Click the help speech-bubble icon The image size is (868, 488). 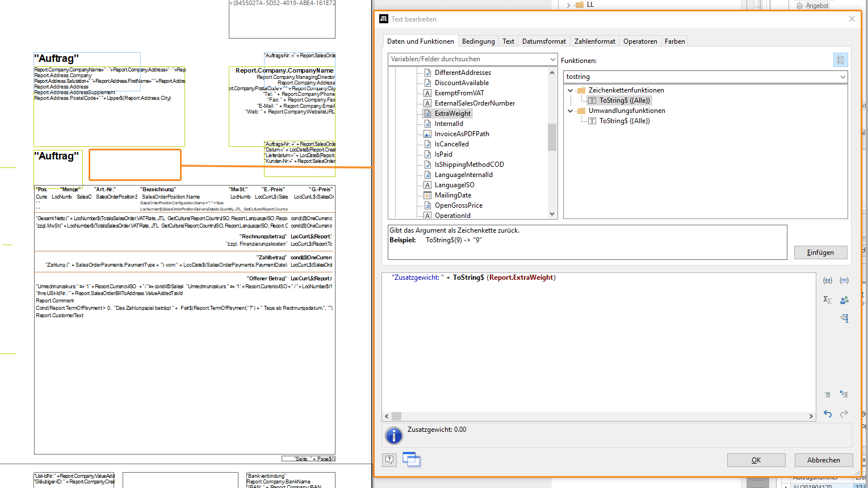pos(389,460)
